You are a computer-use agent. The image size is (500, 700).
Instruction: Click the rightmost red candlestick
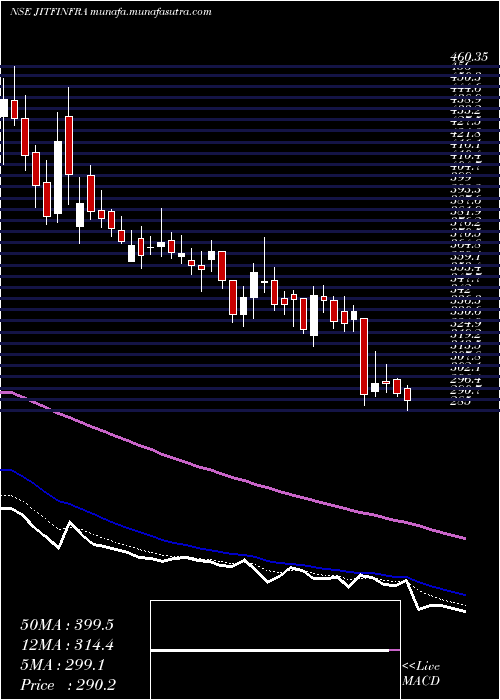click(x=407, y=395)
